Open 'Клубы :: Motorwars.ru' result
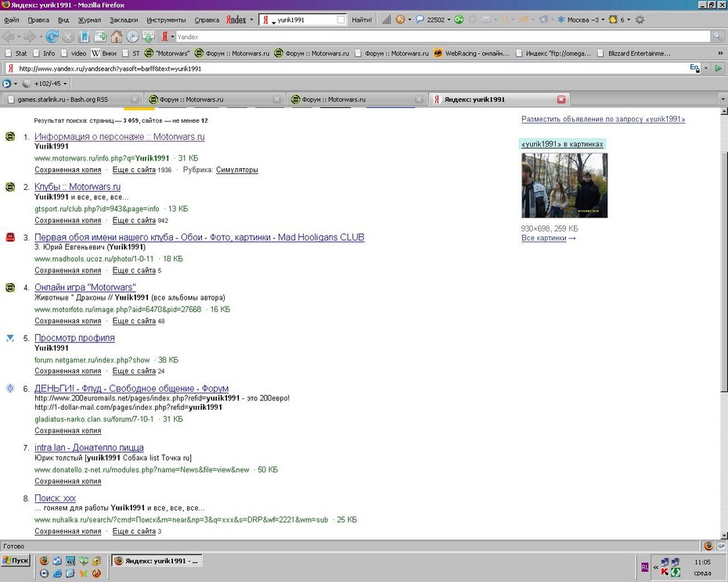The height and width of the screenshot is (582, 728). click(x=77, y=187)
